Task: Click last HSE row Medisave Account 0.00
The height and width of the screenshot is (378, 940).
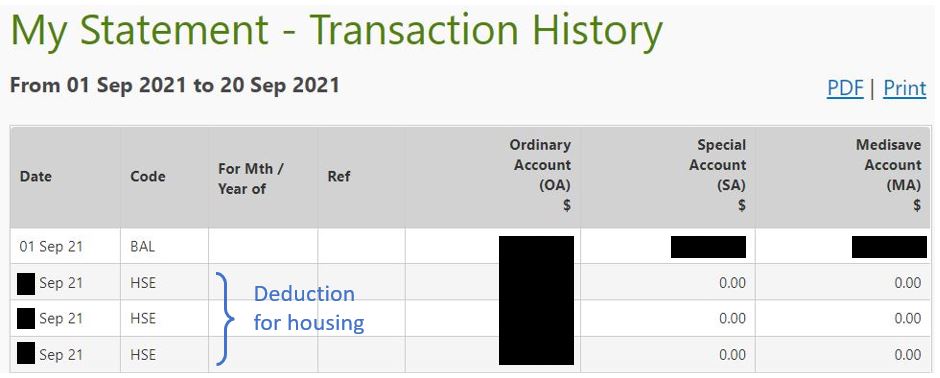Action: [908, 355]
